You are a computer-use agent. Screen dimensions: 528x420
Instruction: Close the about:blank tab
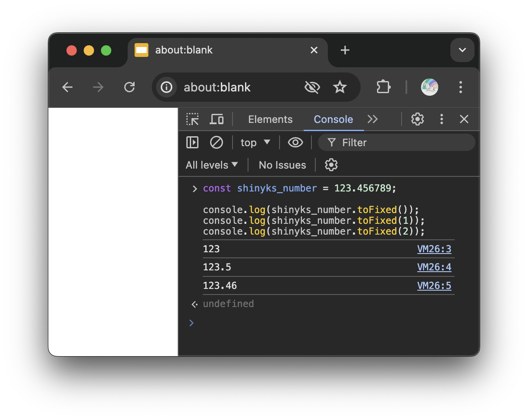click(x=314, y=50)
